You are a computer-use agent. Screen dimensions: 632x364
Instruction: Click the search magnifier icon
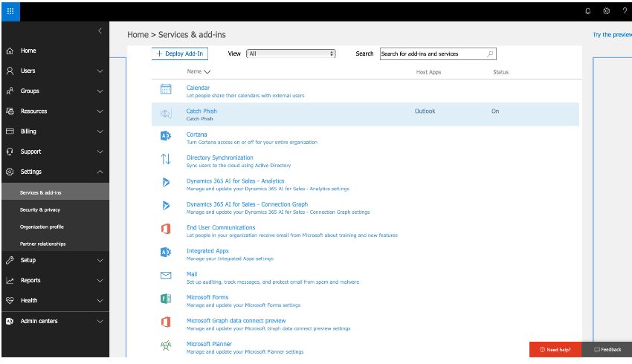(490, 53)
